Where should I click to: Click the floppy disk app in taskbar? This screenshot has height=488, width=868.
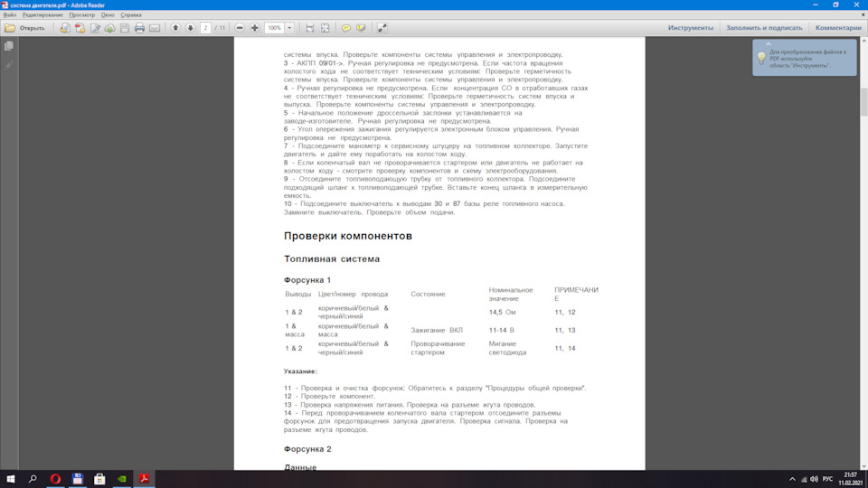coord(78,479)
